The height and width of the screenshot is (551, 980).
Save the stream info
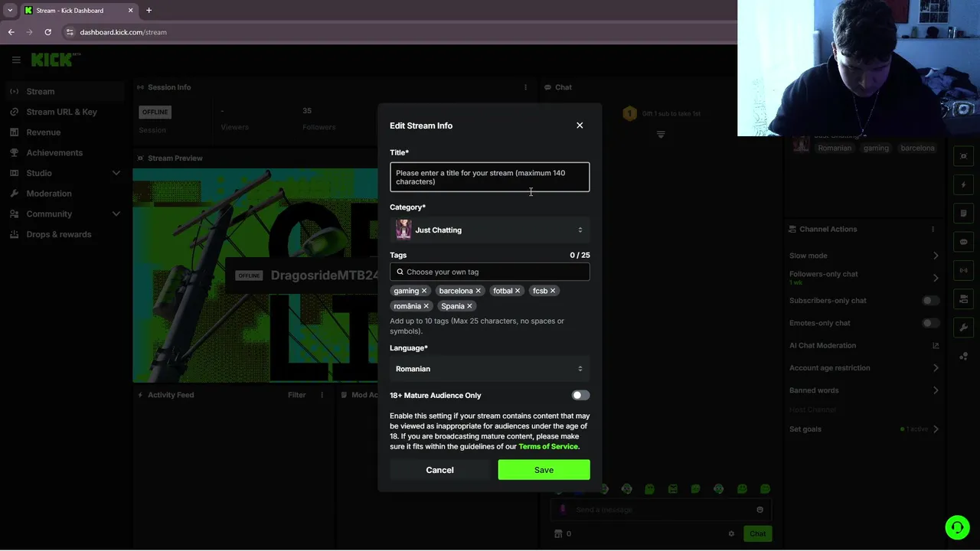click(544, 470)
